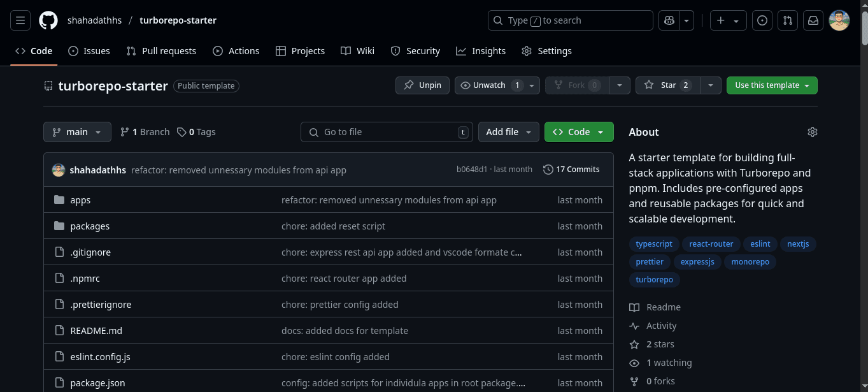The image size is (868, 392).
Task: Open the nextjs topic tag
Action: pos(797,244)
